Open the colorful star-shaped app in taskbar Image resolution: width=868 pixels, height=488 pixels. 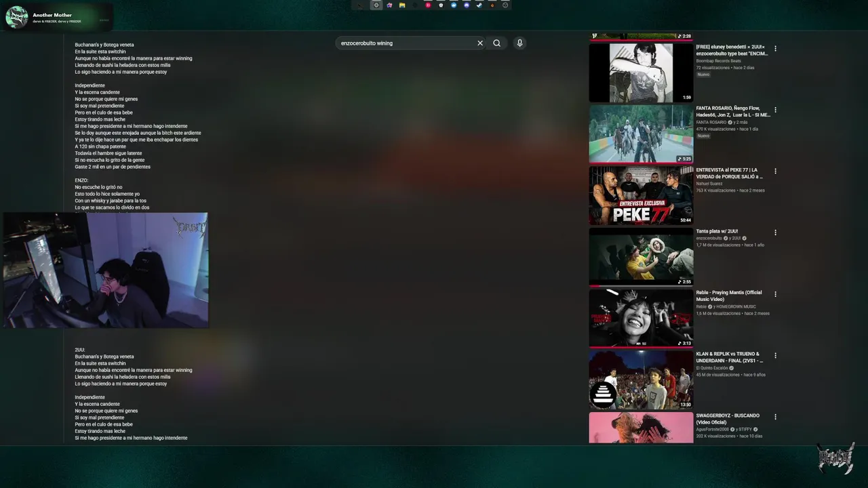389,5
